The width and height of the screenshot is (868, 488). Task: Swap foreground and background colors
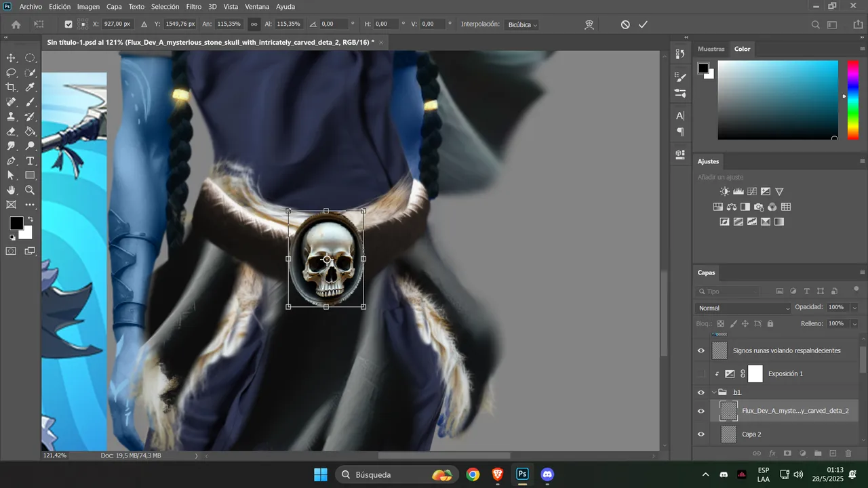click(x=30, y=220)
